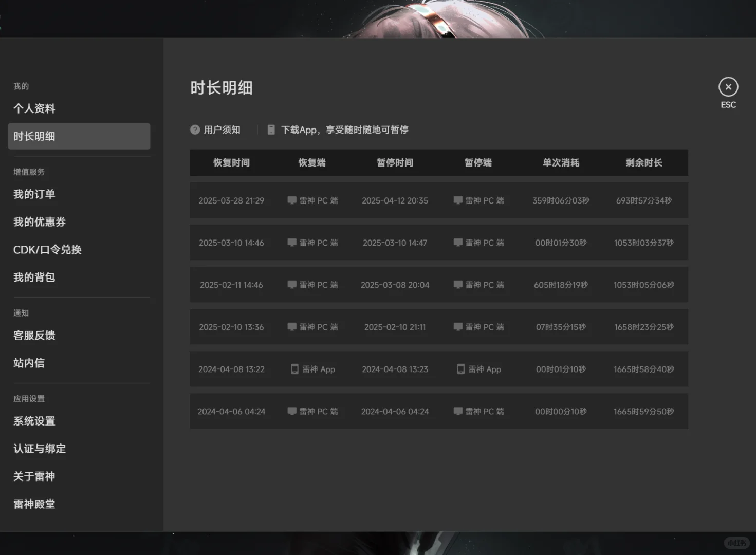The height and width of the screenshot is (555, 756).
Task: Open 我的订单 page
Action: tap(34, 194)
